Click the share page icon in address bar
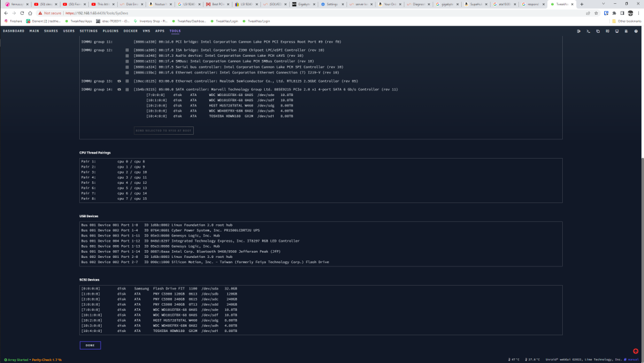Screen dimensions: 644x363 [x=588, y=13]
